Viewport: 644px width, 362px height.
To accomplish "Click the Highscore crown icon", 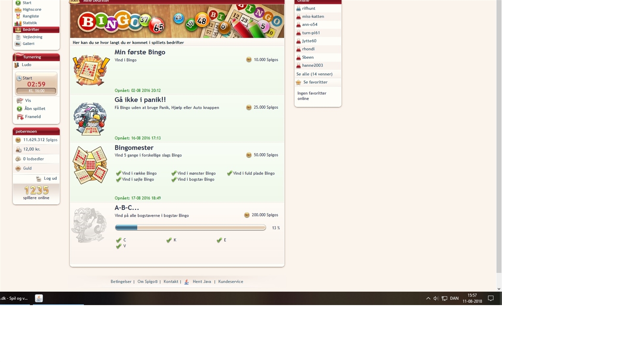I will [x=18, y=9].
